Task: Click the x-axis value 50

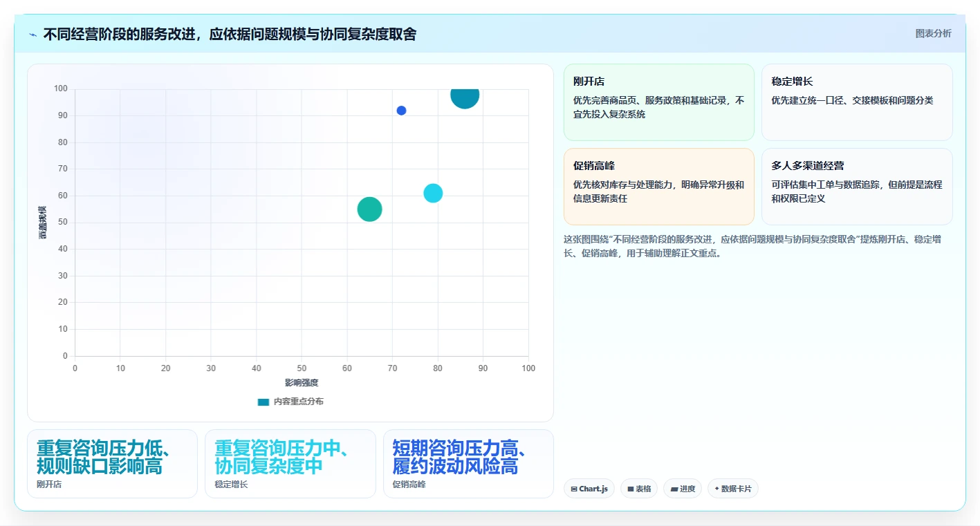Action: 302,368
